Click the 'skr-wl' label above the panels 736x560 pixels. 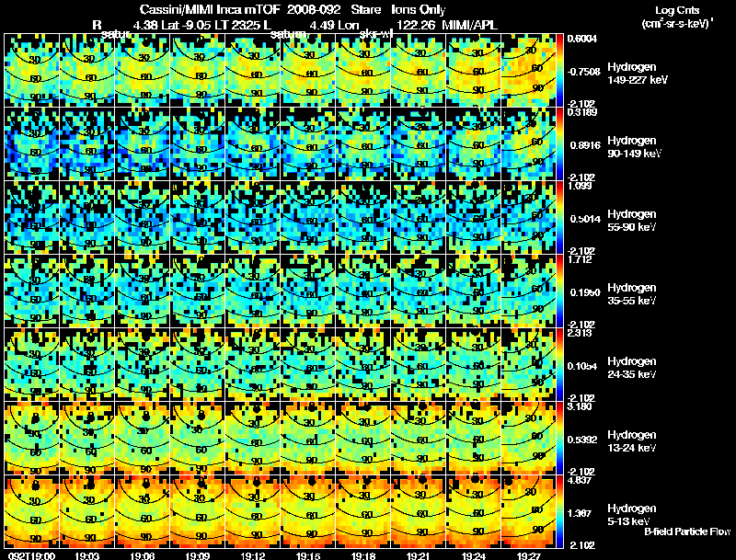point(376,34)
